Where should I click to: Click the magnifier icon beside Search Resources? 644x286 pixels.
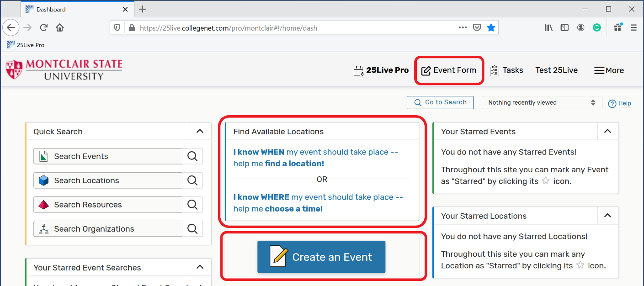point(192,205)
